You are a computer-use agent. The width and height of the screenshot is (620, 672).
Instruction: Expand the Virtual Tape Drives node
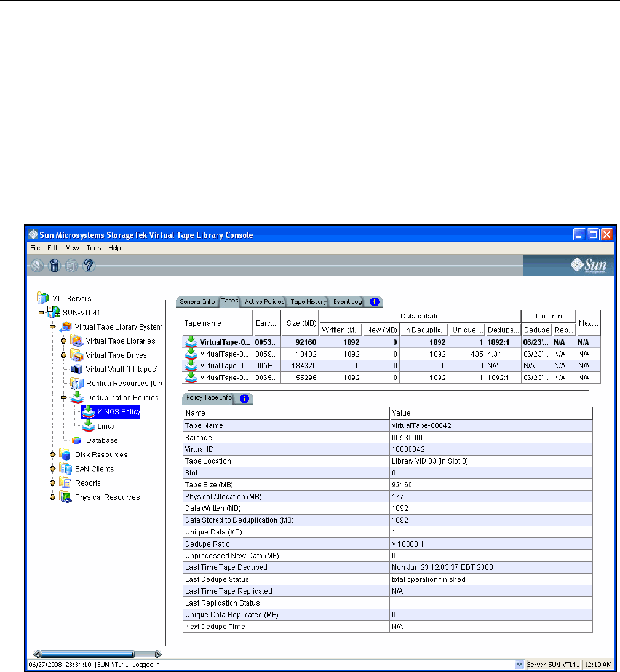63,355
